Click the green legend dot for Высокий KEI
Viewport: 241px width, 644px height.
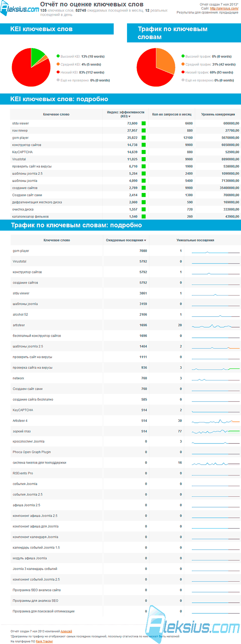(58, 56)
